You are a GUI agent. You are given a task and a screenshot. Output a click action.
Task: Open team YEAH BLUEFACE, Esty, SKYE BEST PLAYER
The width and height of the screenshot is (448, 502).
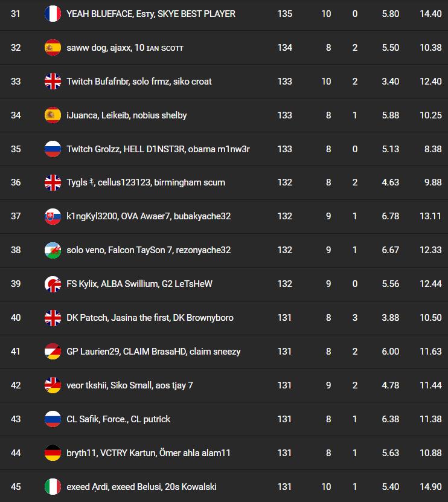click(151, 14)
